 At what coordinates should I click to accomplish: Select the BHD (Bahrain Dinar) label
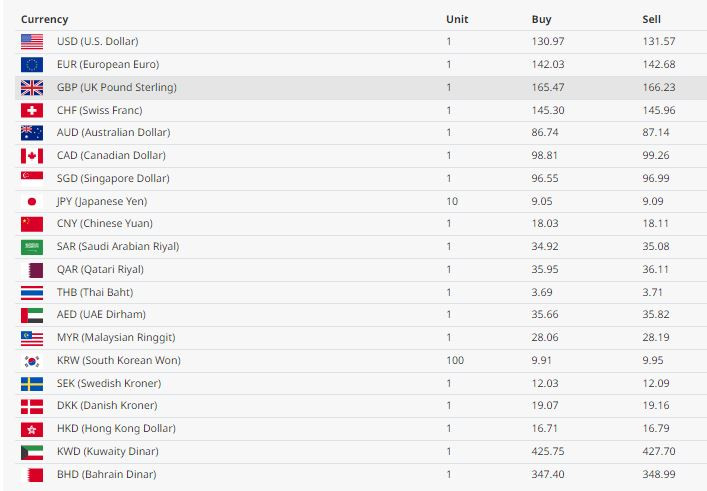pyautogui.click(x=106, y=474)
